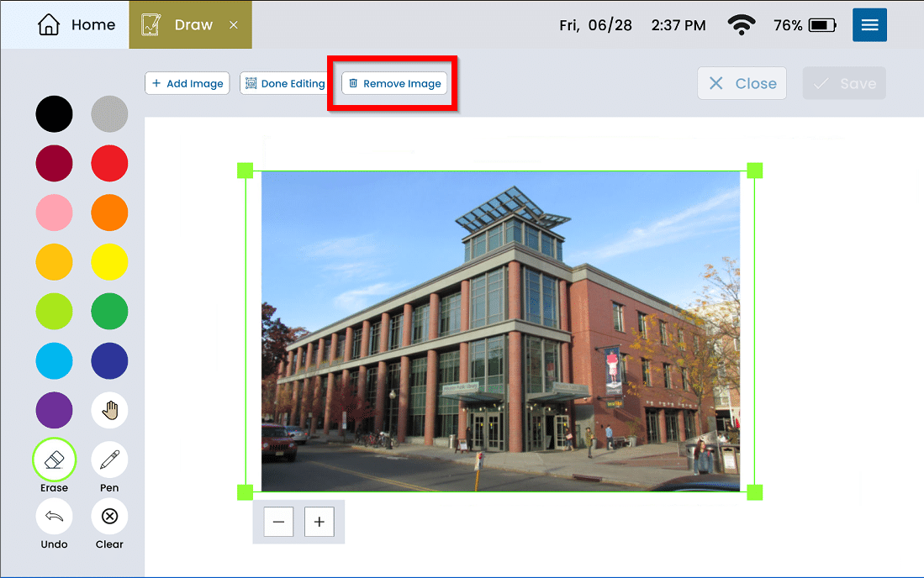Remove the selected image
The height and width of the screenshot is (578, 924).
coord(394,83)
